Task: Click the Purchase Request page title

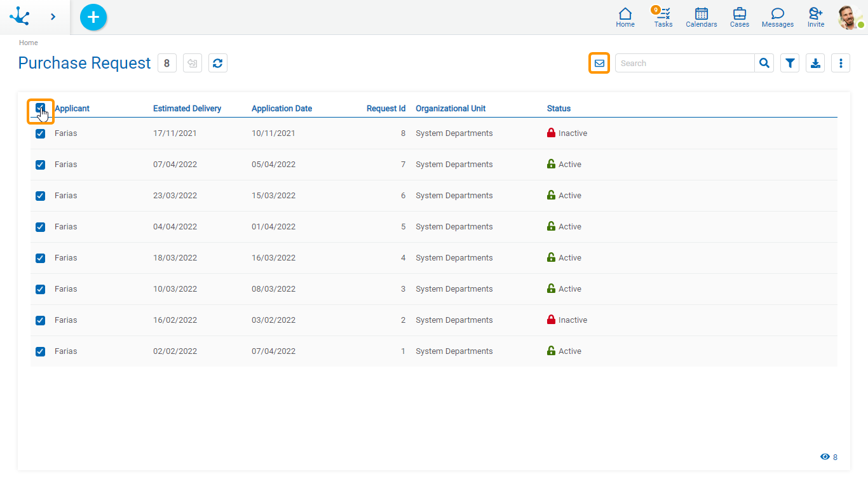Action: [x=85, y=63]
